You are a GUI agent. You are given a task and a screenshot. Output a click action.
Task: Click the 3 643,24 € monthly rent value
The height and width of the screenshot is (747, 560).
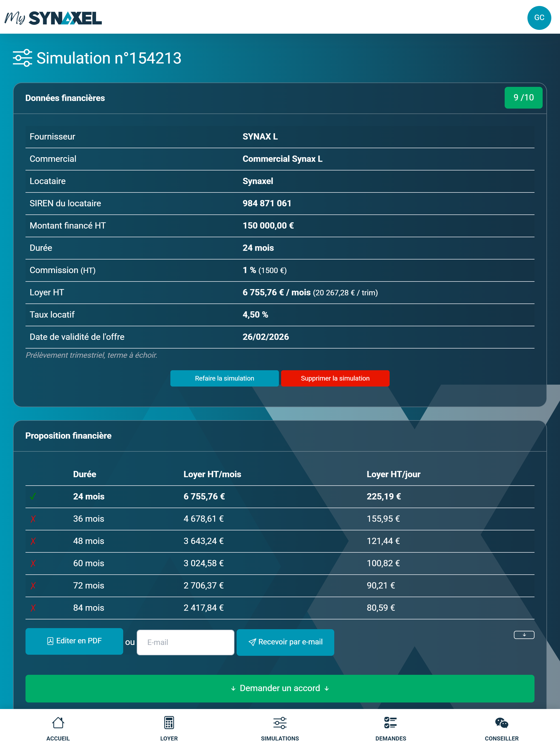click(x=203, y=541)
